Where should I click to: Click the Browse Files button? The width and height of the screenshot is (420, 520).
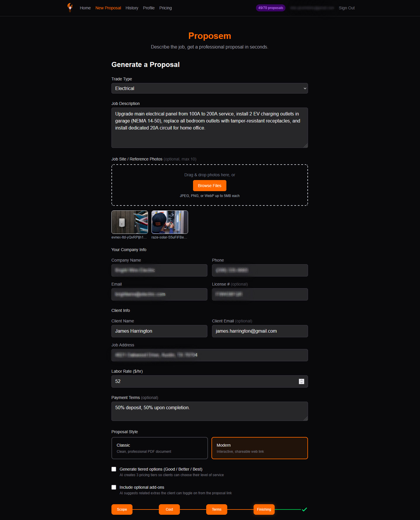[210, 186]
